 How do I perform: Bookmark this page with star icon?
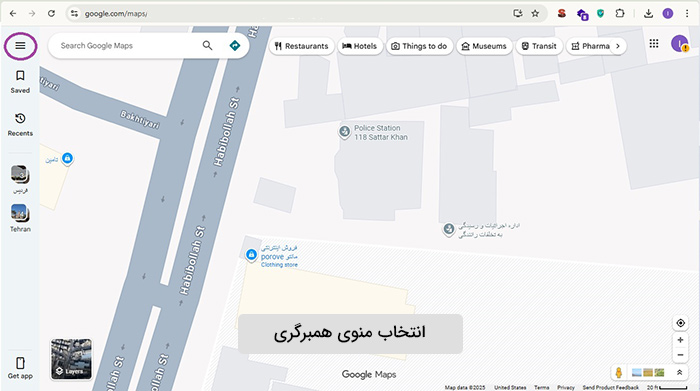535,13
